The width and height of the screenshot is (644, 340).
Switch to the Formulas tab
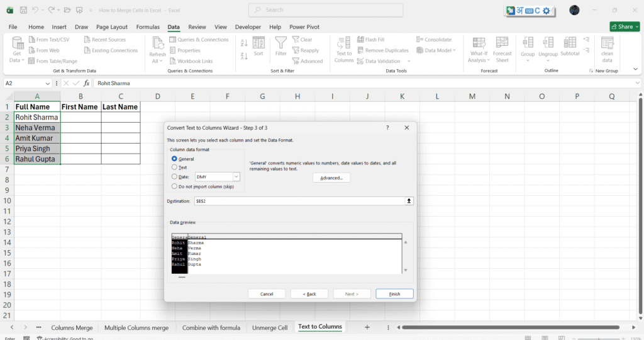point(148,26)
